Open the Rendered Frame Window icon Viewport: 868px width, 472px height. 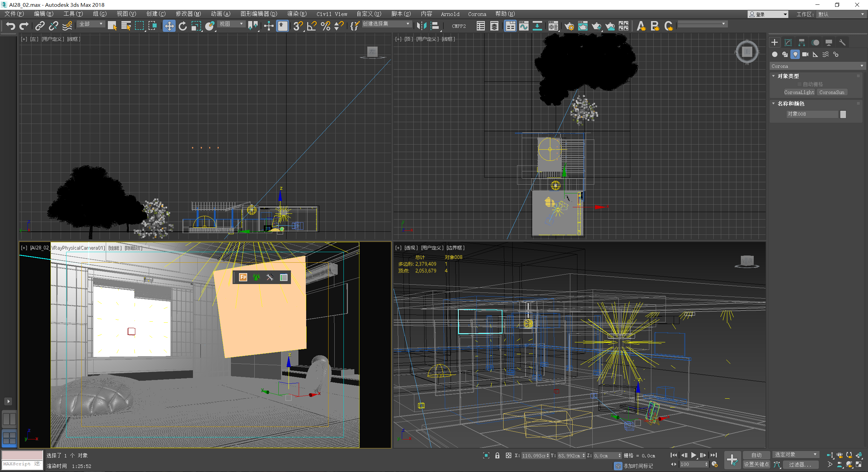(583, 26)
